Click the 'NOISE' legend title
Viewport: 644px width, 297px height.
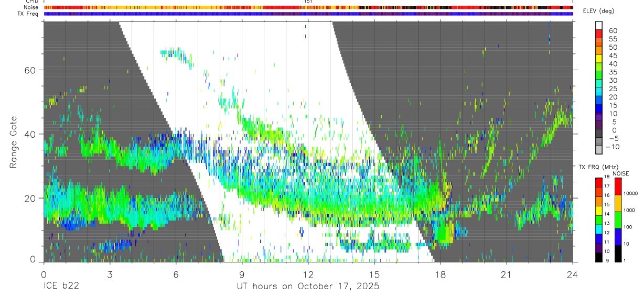click(x=621, y=173)
